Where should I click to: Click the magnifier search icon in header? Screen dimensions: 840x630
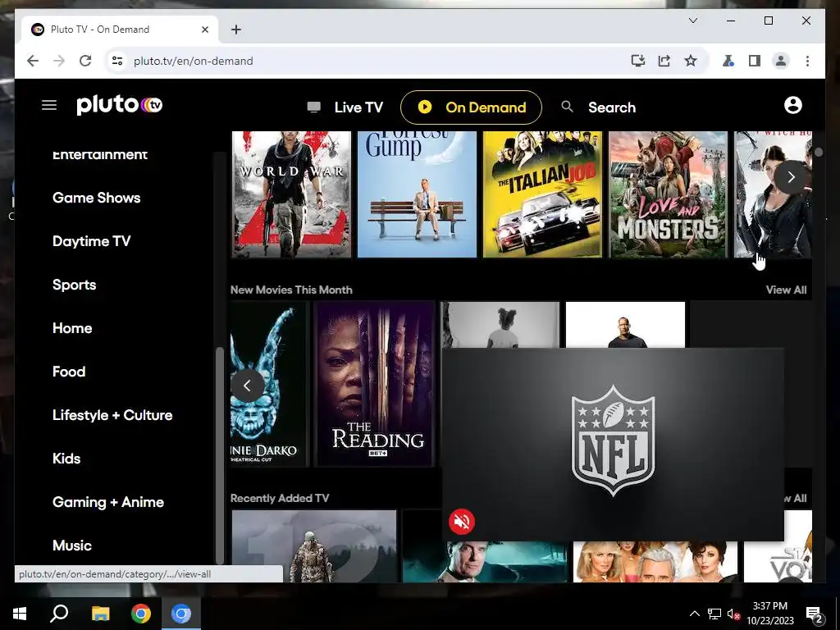(x=567, y=107)
